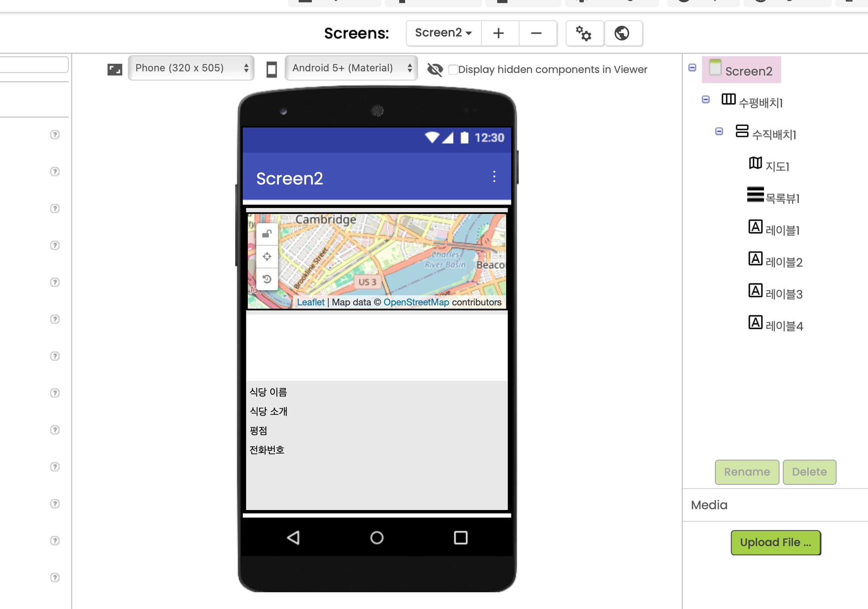Click the Upload File button
The image size is (868, 609).
pyautogui.click(x=776, y=543)
